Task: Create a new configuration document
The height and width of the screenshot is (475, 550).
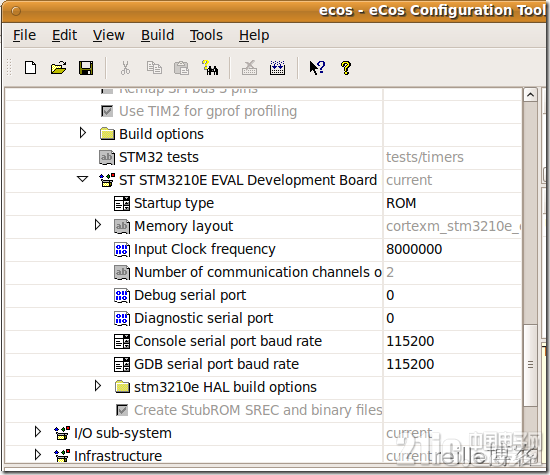Action: pyautogui.click(x=31, y=67)
